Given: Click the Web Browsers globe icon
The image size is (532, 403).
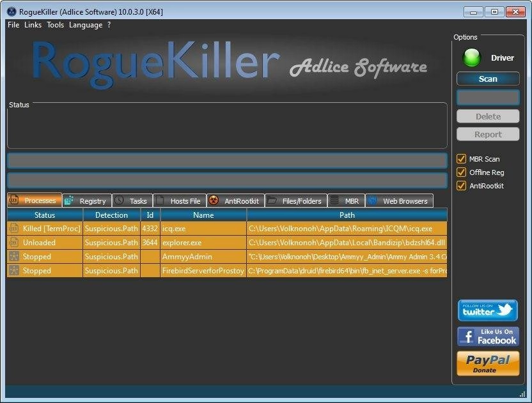Looking at the screenshot, I should click(x=372, y=201).
